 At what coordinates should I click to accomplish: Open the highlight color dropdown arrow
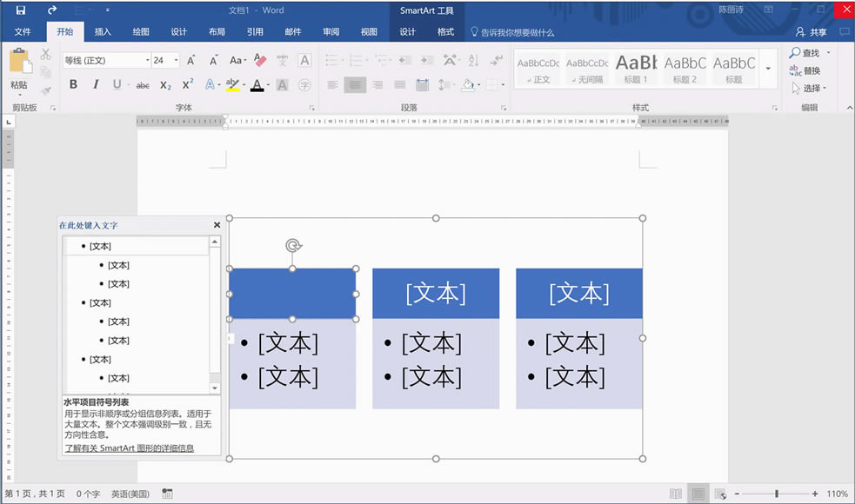click(x=244, y=85)
